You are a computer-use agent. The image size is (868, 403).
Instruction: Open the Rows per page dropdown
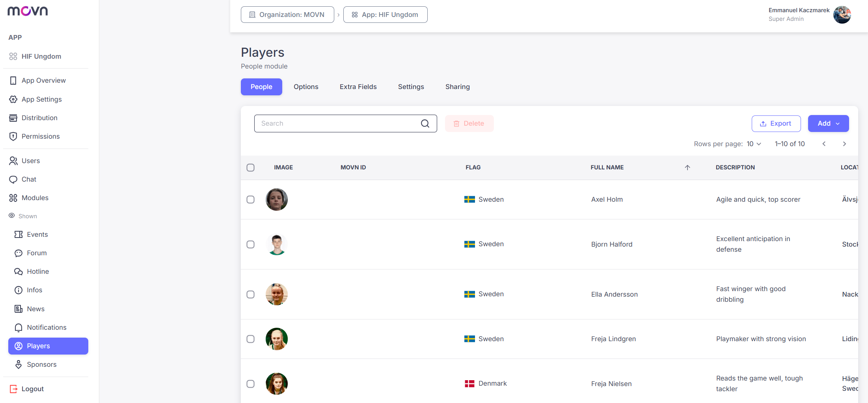pyautogui.click(x=754, y=144)
